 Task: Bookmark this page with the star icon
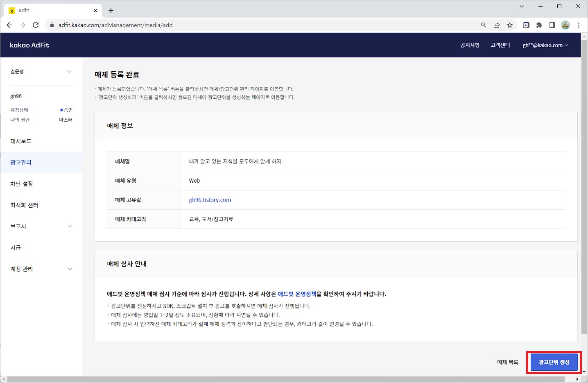pyautogui.click(x=510, y=25)
